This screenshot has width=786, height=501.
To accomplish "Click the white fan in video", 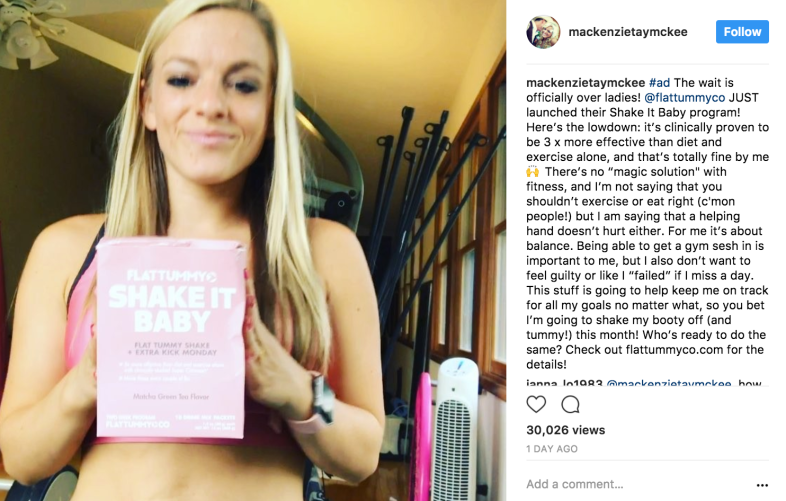I will click(455, 431).
